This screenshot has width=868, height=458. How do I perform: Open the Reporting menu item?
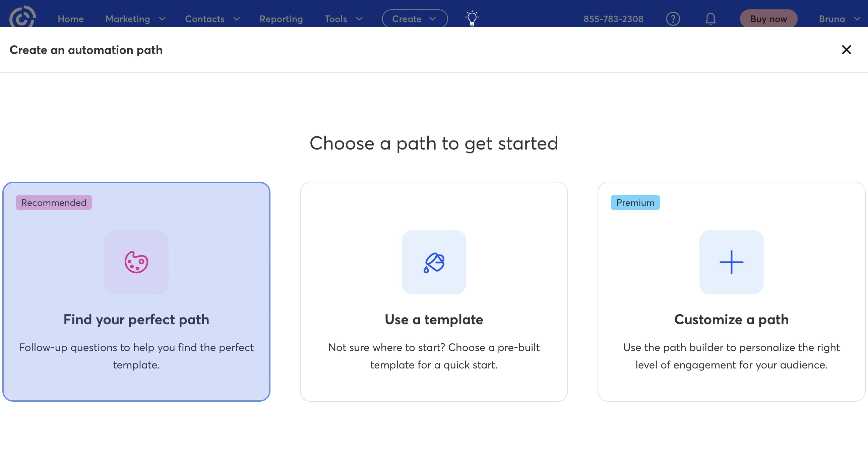pyautogui.click(x=281, y=19)
